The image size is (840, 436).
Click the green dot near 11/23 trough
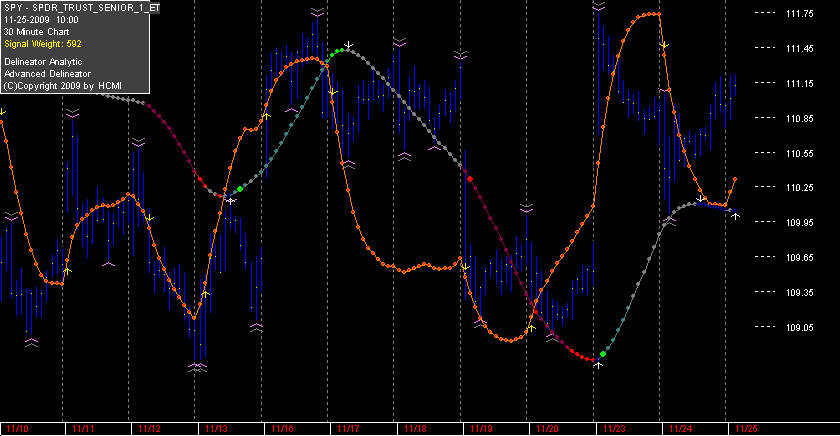(603, 354)
